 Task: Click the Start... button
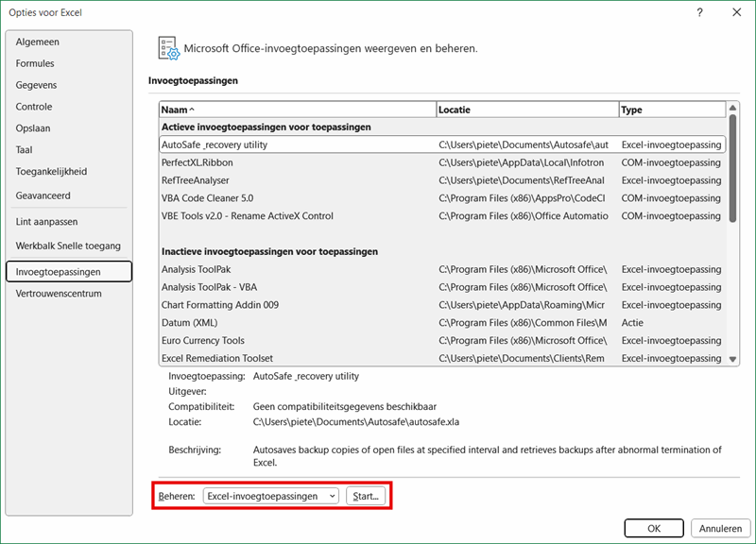(366, 496)
